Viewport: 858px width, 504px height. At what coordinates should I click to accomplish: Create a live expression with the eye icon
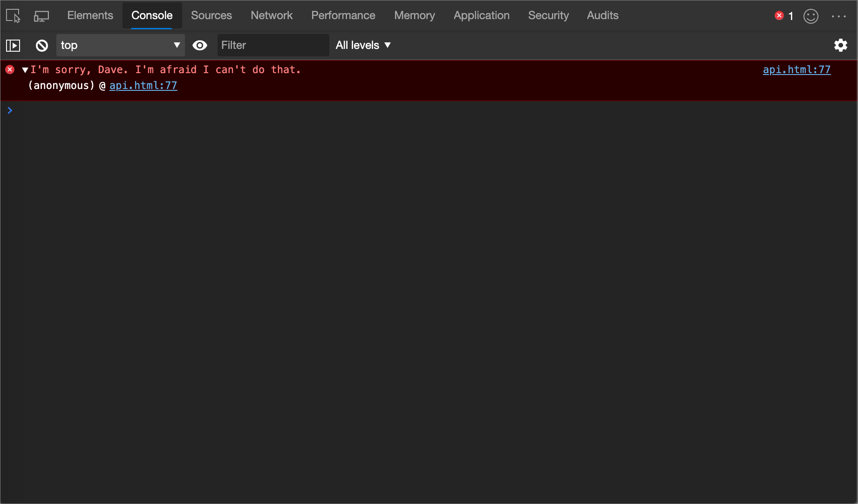coord(200,45)
